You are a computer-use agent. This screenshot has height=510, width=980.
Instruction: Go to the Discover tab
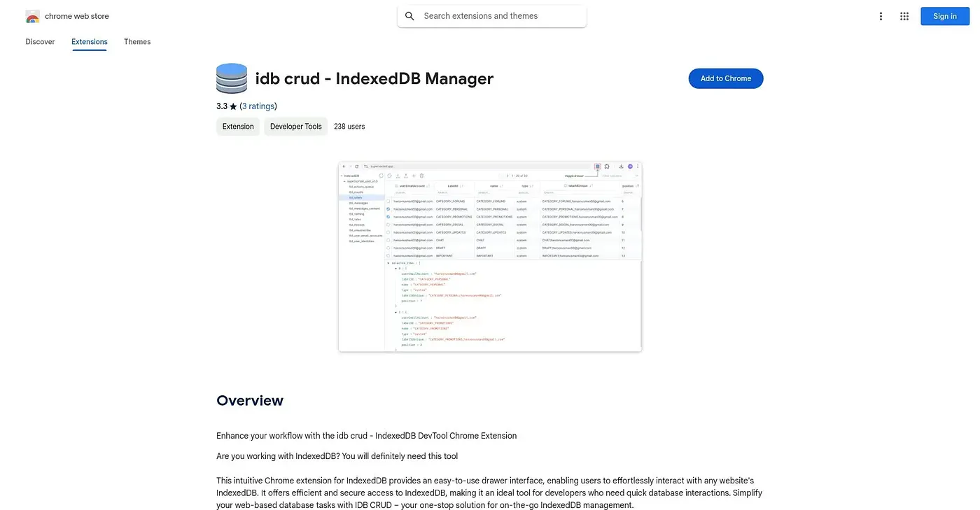40,42
